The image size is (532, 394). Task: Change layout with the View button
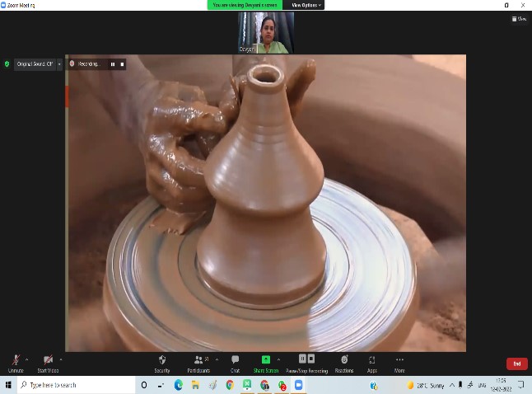coord(520,19)
